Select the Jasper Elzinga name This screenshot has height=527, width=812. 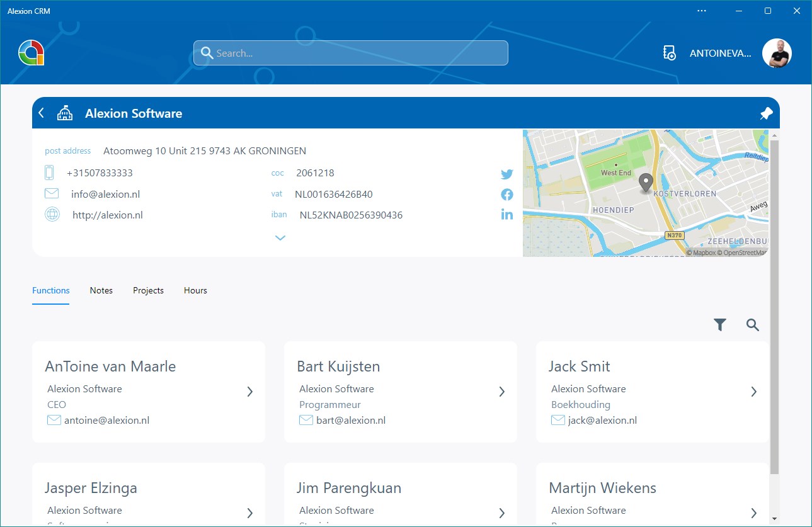pyautogui.click(x=91, y=488)
